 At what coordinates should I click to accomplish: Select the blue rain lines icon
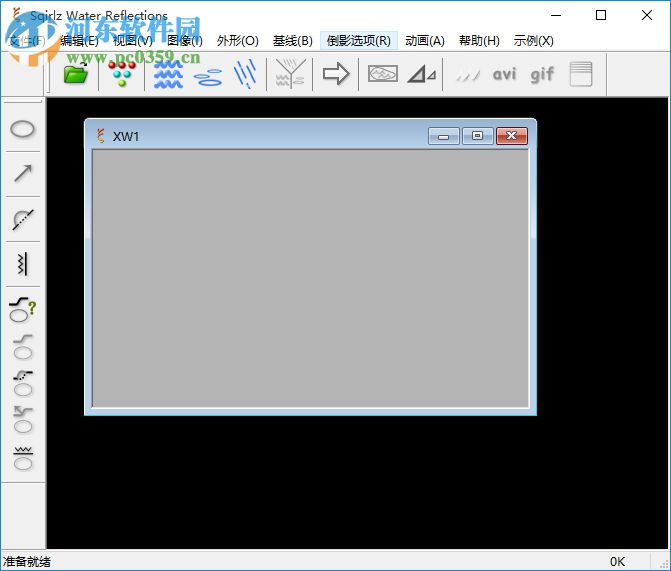[x=245, y=74]
